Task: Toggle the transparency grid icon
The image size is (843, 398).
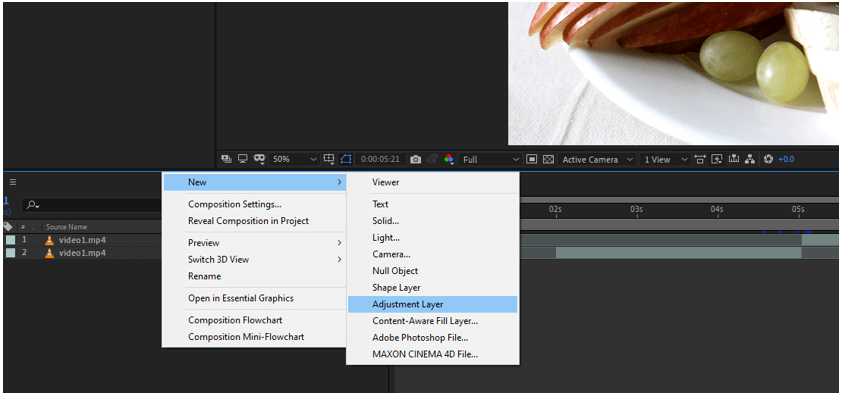Action: (548, 159)
